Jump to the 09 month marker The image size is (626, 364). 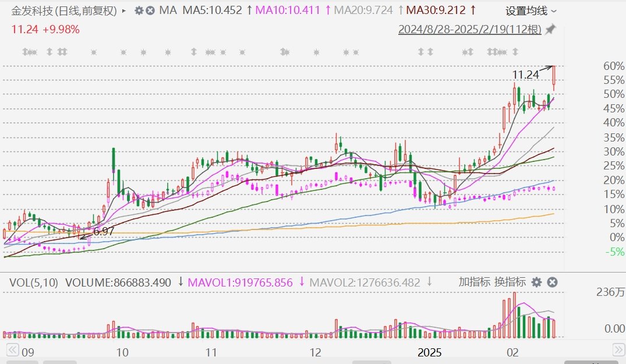pyautogui.click(x=28, y=352)
